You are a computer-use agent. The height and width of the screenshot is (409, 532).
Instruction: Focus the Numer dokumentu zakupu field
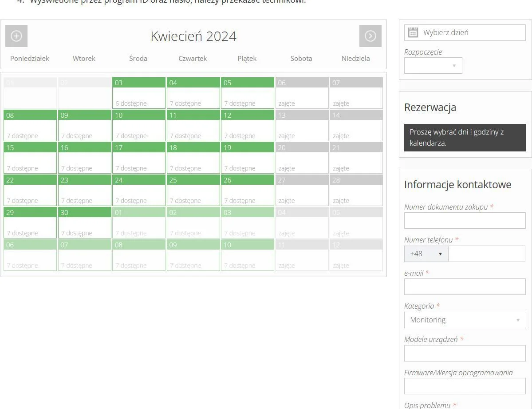point(465,221)
